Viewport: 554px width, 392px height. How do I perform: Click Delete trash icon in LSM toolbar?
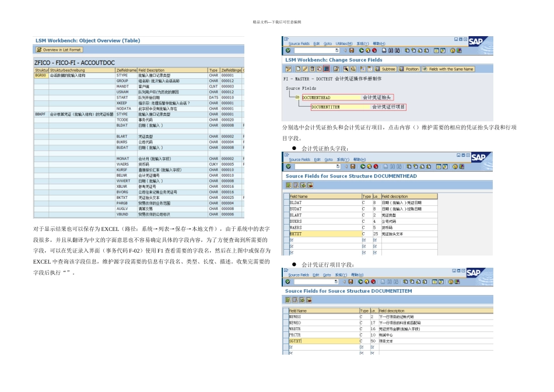(x=313, y=69)
